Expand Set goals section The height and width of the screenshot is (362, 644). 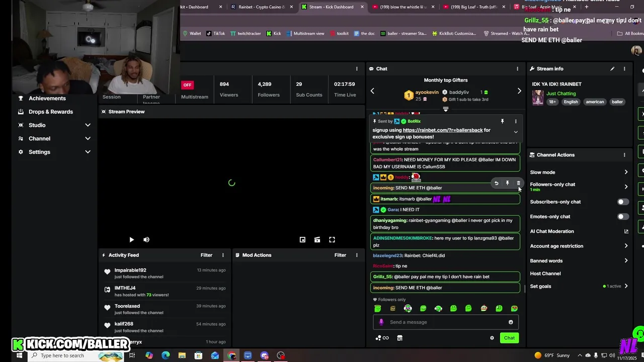pos(579,286)
